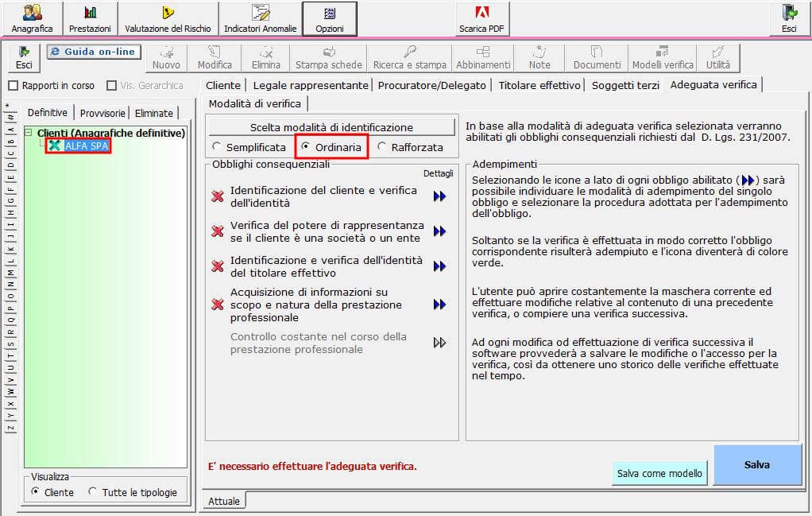Viewport: 812px width, 516px height.
Task: Open Prestazioni from the top toolbar
Action: [90, 18]
